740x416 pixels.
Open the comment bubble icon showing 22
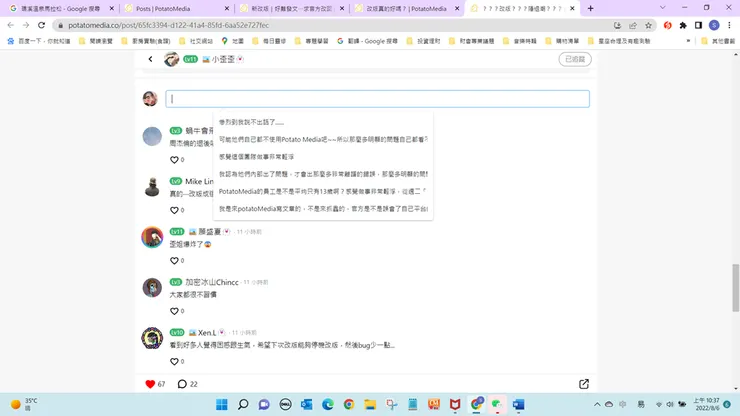pos(182,384)
